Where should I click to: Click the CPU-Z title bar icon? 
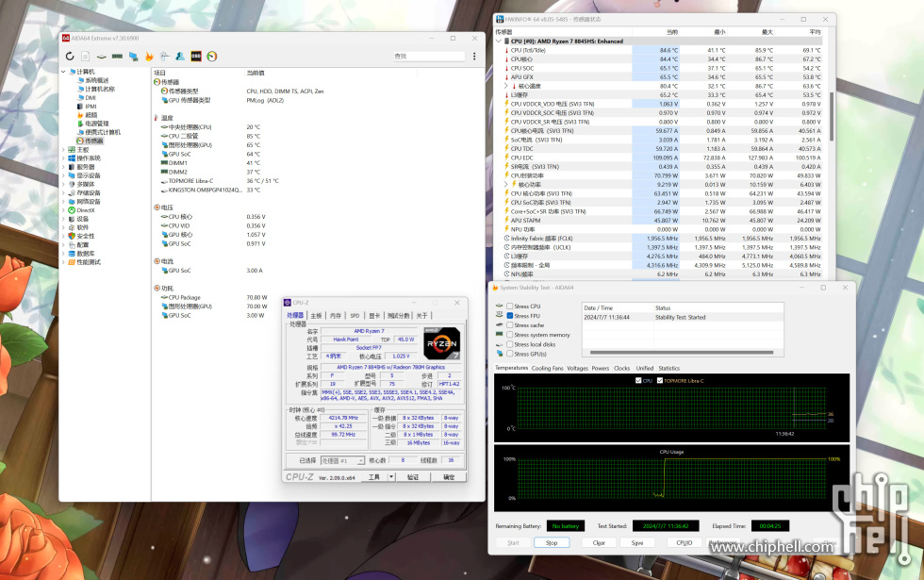click(x=288, y=303)
